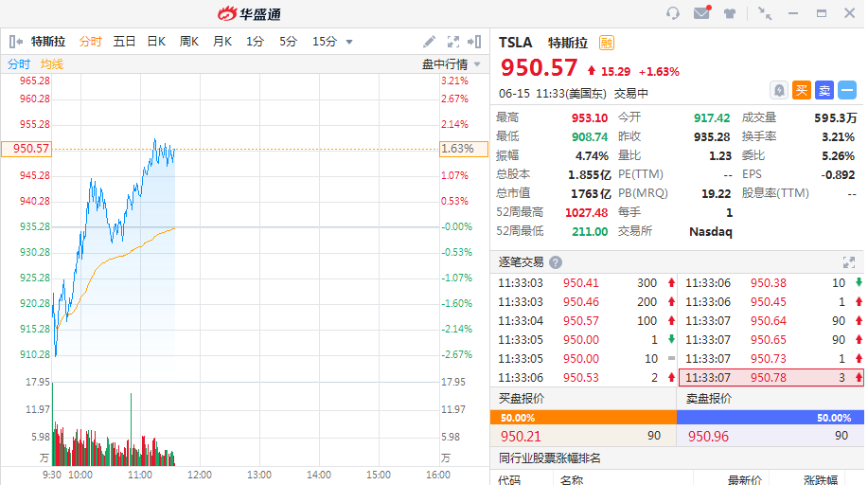
Task: Collapse the left sidebar panel icon
Action: 16,42
